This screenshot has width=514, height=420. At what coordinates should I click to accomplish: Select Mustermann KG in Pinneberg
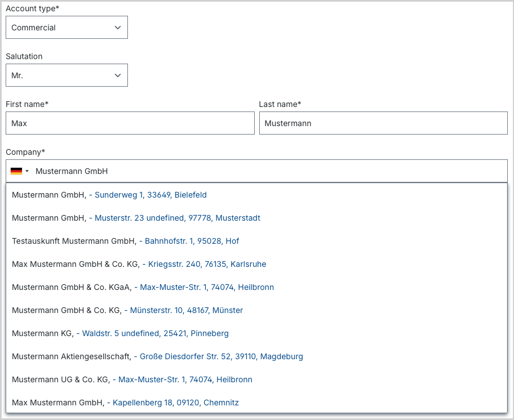256,333
